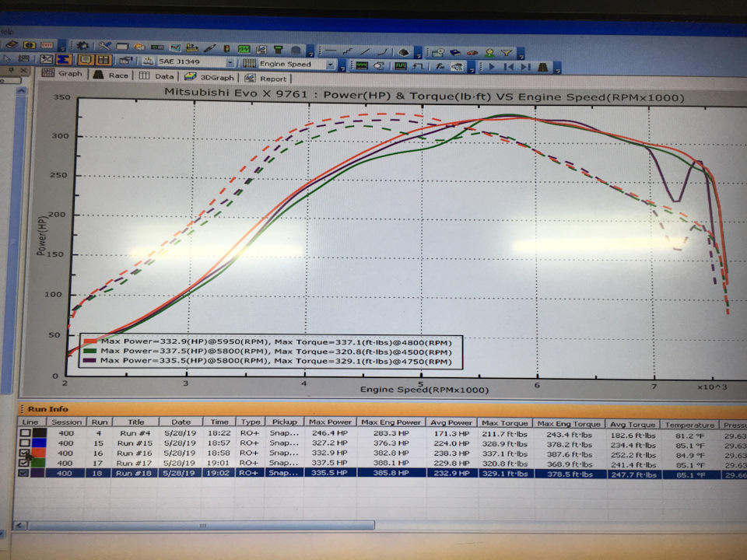Click the axis plot icon in second toolbar
The image size is (747, 560).
click(x=46, y=59)
